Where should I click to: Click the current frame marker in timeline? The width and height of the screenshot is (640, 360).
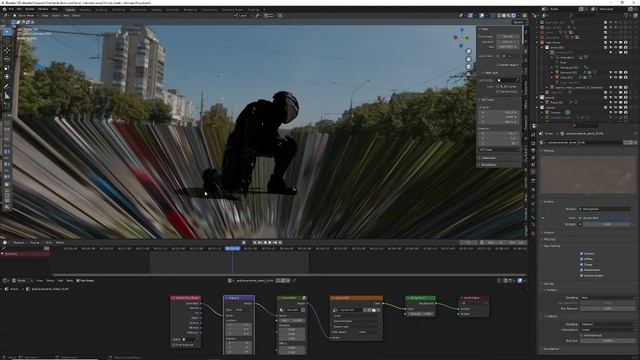[232, 249]
